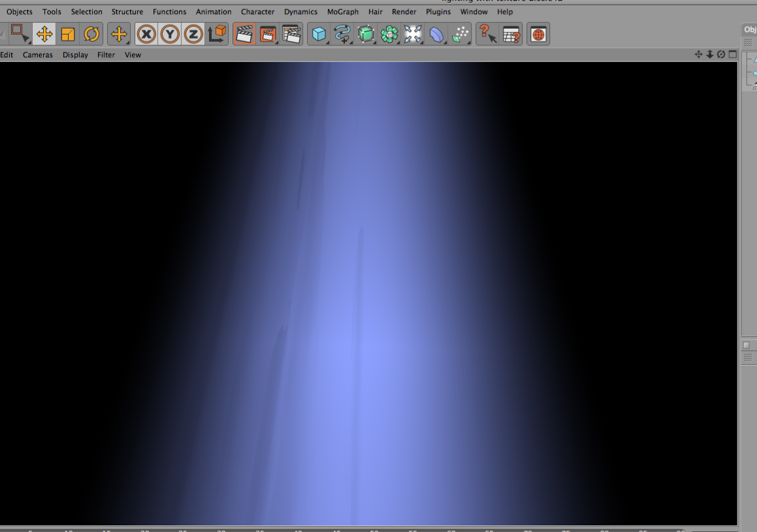Switch to the Obj manager tab
This screenshot has width=757, height=532.
point(749,29)
